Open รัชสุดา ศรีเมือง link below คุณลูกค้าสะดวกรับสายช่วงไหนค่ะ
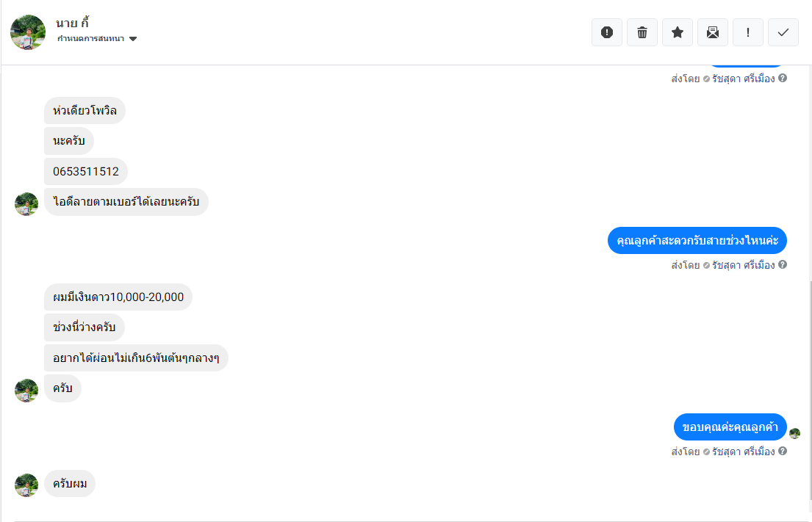 [x=743, y=265]
